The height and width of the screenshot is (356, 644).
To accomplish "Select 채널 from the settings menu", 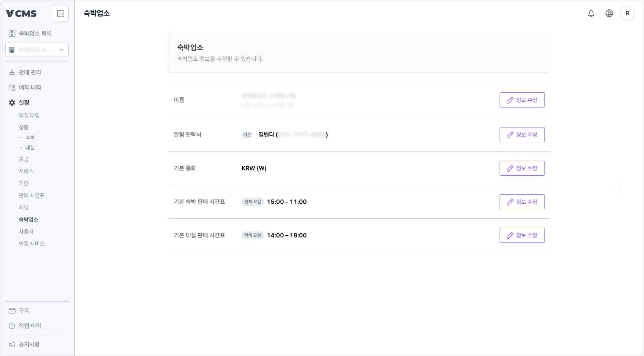I will (x=24, y=207).
